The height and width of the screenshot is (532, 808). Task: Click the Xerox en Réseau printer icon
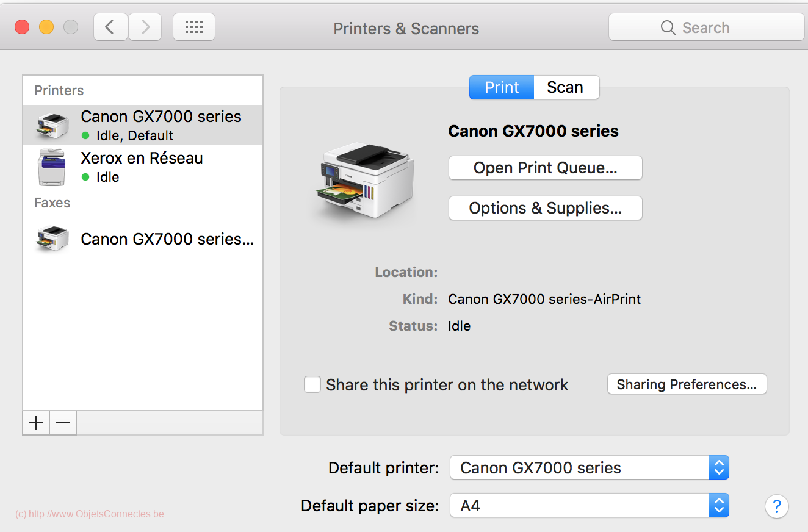click(x=52, y=167)
